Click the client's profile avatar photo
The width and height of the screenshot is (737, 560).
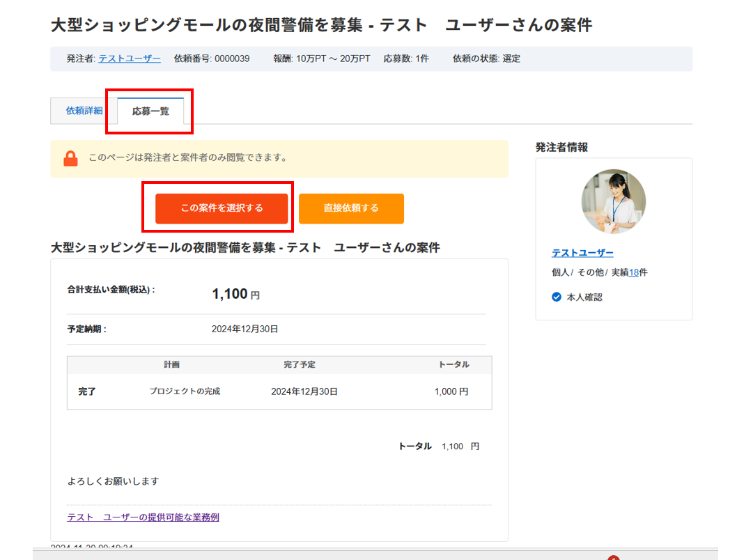pyautogui.click(x=613, y=201)
